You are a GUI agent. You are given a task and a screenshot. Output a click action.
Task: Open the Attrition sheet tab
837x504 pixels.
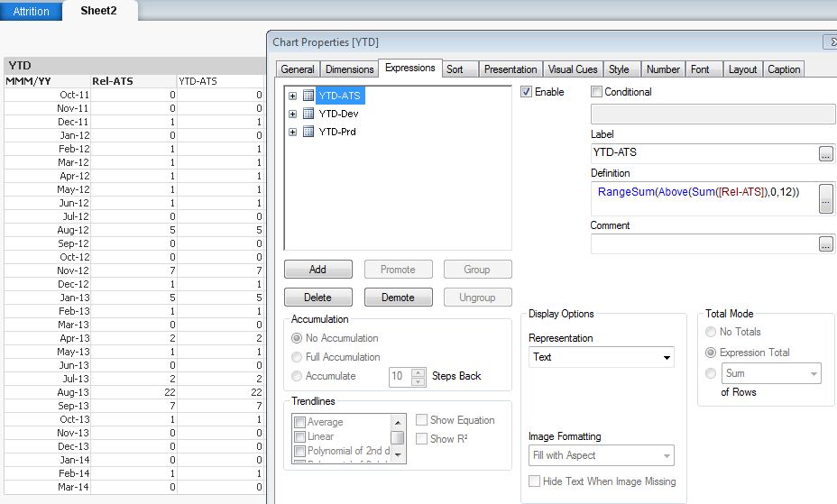31,11
